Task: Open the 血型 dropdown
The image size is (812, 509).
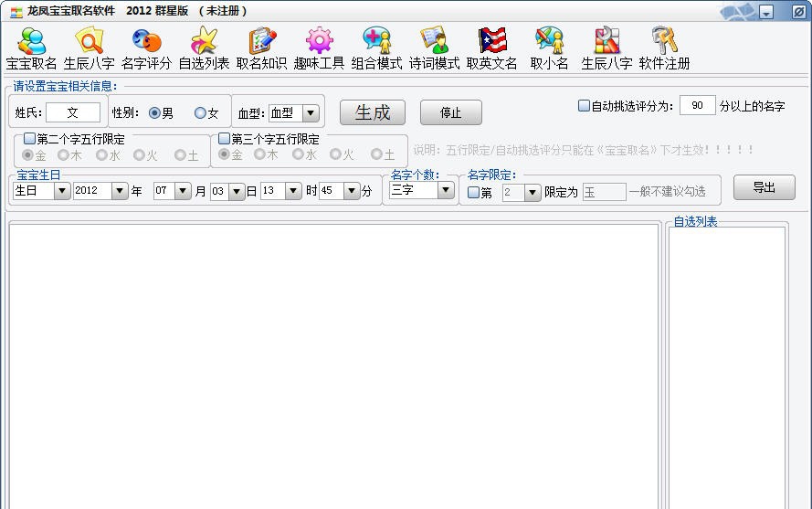Action: [311, 113]
